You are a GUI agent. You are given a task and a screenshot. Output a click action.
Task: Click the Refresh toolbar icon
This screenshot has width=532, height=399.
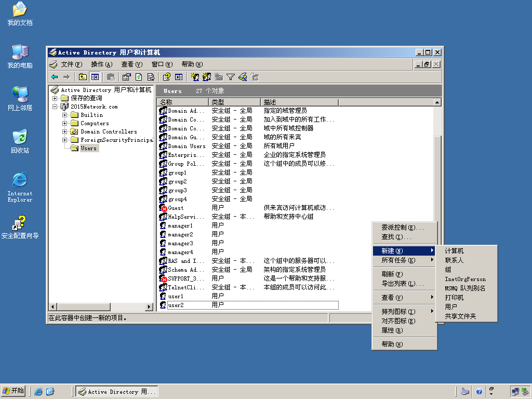click(139, 77)
